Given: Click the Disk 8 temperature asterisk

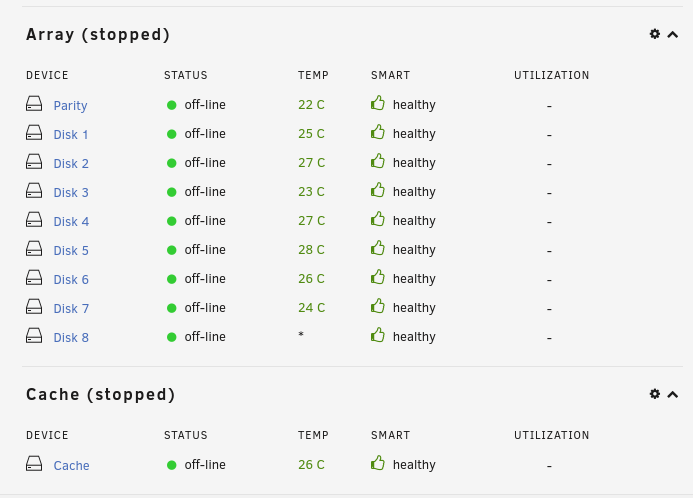Looking at the screenshot, I should coord(301,335).
